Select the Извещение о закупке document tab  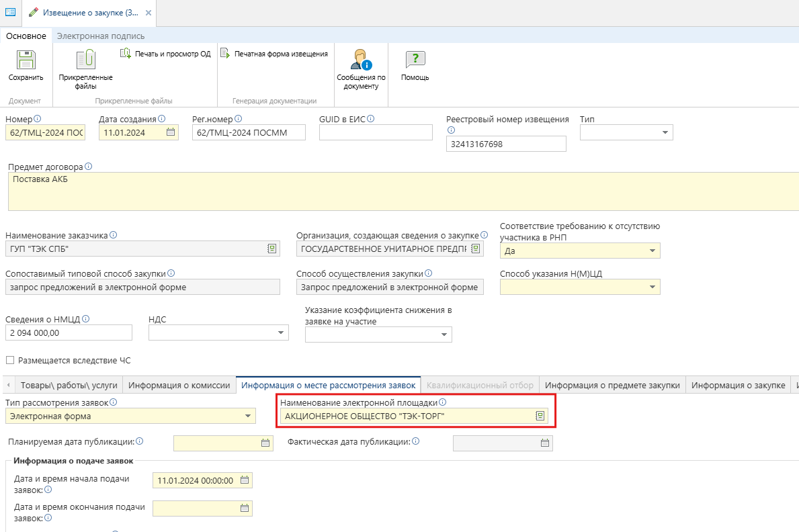[90, 13]
